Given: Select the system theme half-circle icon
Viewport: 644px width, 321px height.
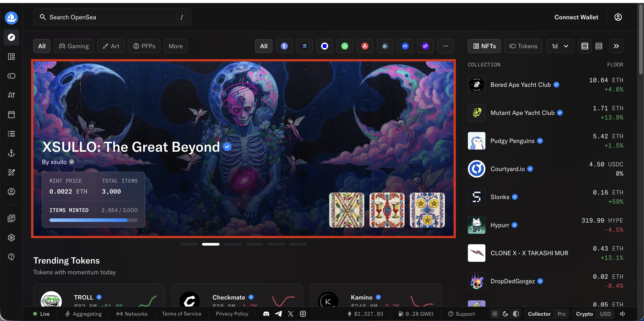Looking at the screenshot, I should coord(516,314).
